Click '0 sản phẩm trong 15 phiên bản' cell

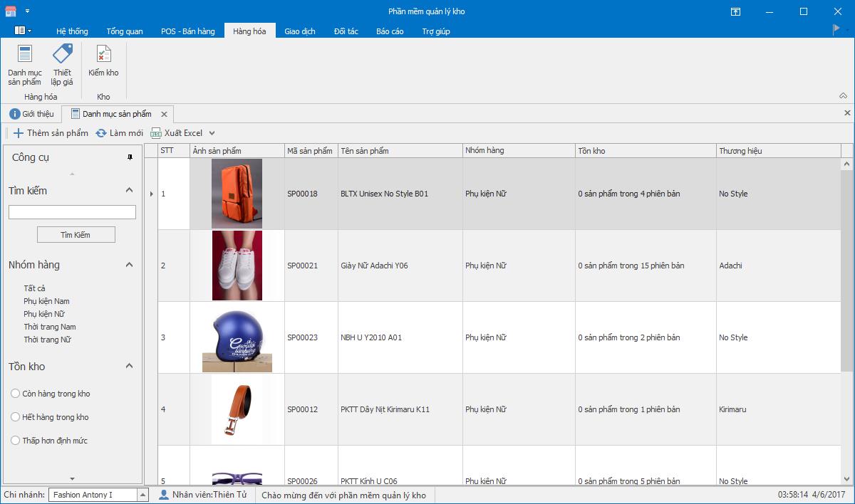tap(646, 266)
